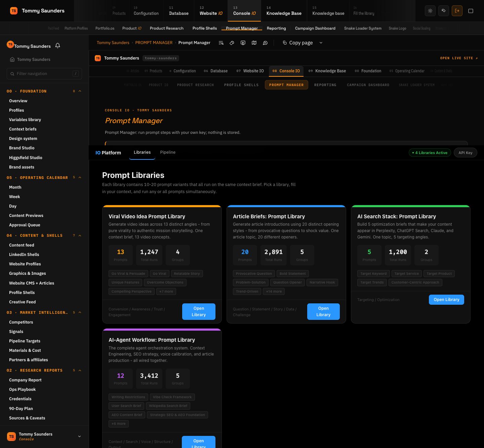Click the copy icon beside Copy page
This screenshot has height=448, width=484.
(285, 43)
